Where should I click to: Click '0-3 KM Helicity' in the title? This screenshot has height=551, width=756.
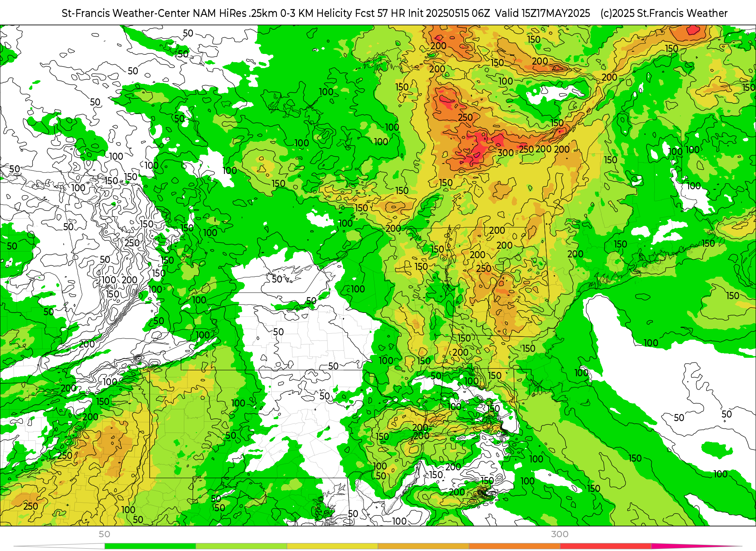[316, 13]
